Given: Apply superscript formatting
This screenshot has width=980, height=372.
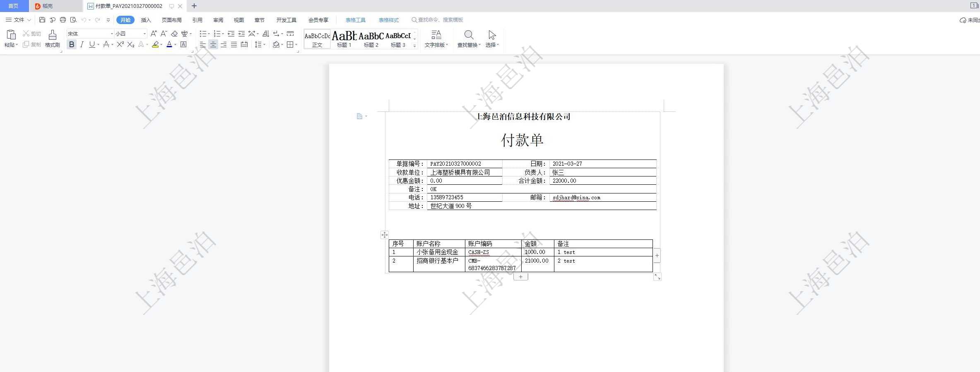Looking at the screenshot, I should pyautogui.click(x=120, y=44).
